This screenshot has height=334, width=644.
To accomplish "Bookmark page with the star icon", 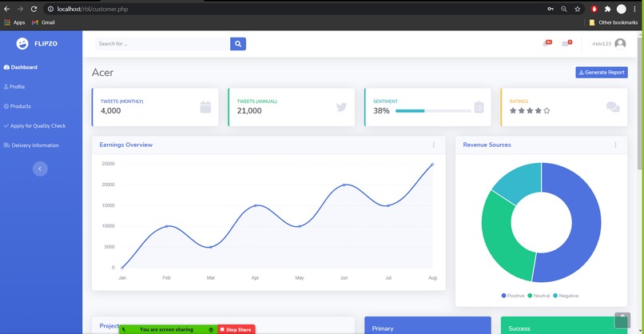I will pos(578,9).
